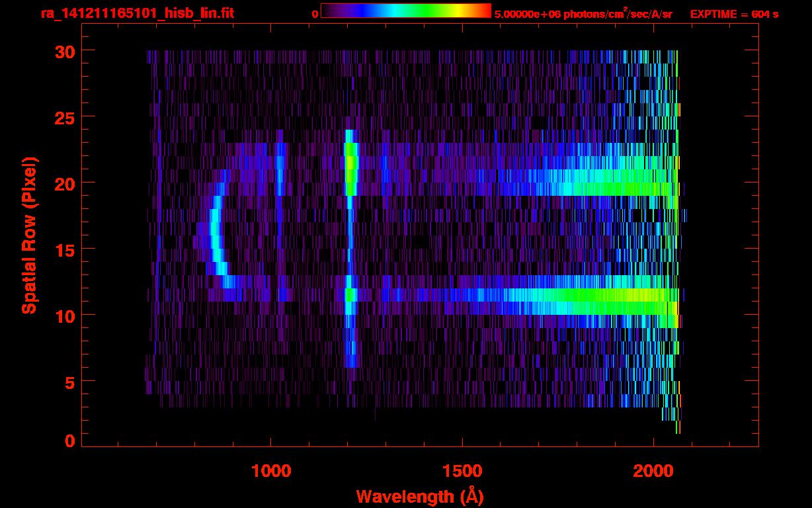This screenshot has height=508, width=812.
Task: Click the Spatial Row (Pixel) axis title
Action: point(29,235)
